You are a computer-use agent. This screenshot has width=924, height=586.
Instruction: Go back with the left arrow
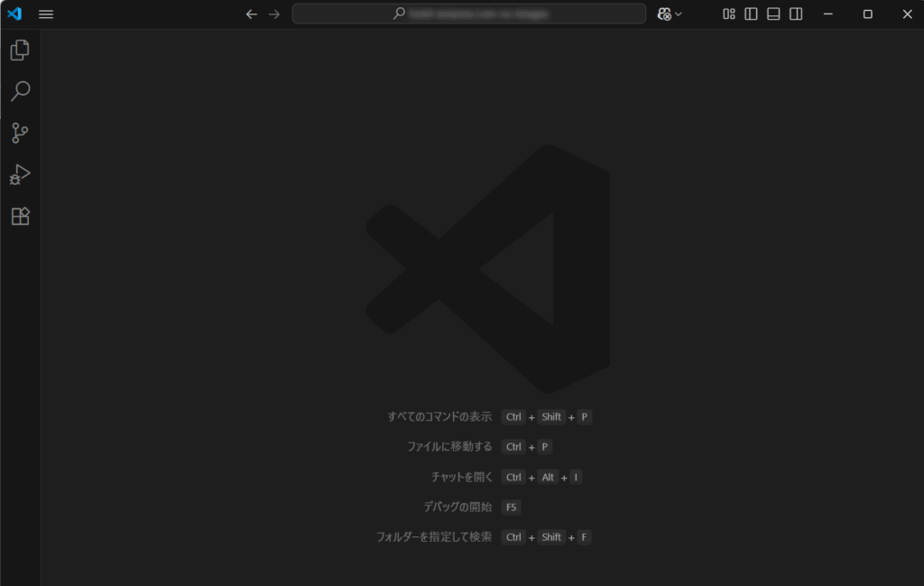252,14
